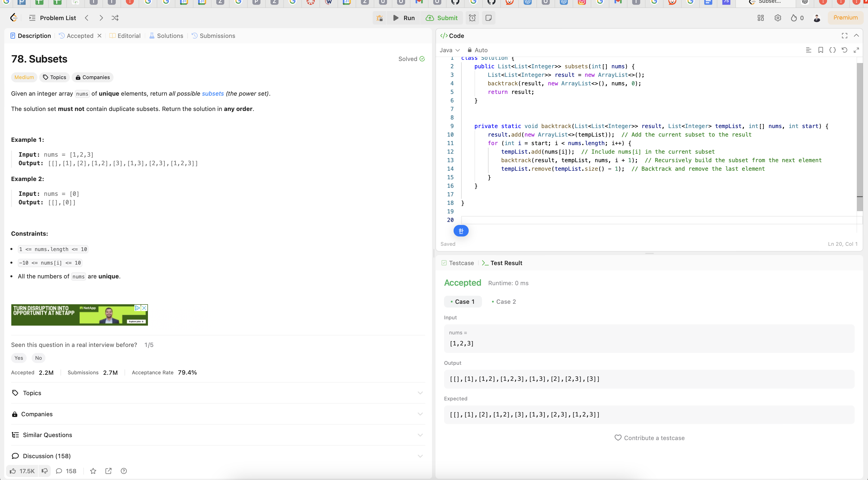Select the Case 2 test tab
This screenshot has width=868, height=480.
tap(504, 302)
